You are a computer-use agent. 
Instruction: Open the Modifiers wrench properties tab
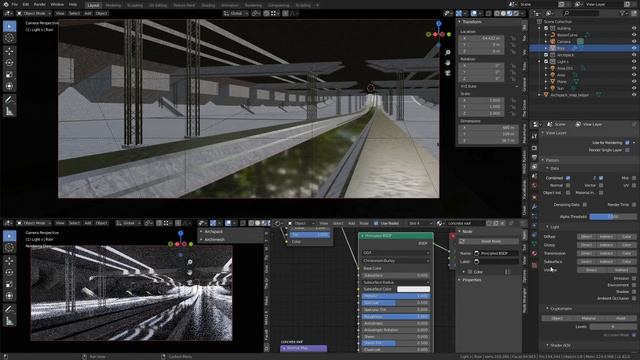[x=534, y=207]
